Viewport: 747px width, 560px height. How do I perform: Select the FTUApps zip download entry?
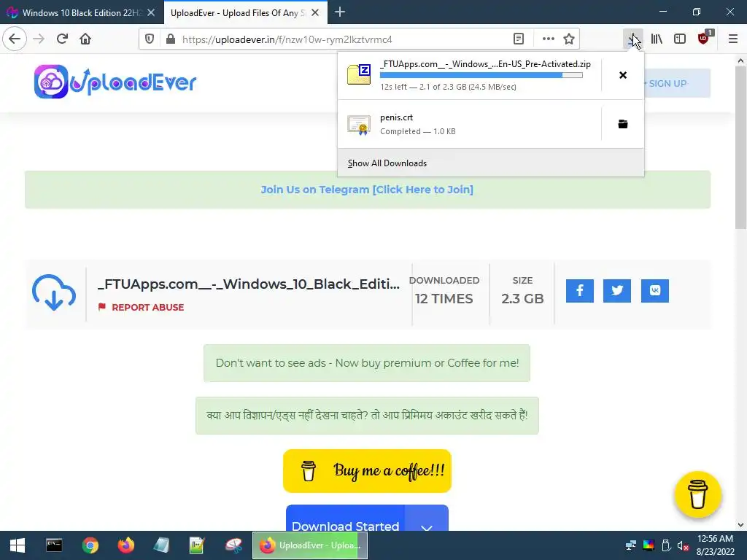469,75
